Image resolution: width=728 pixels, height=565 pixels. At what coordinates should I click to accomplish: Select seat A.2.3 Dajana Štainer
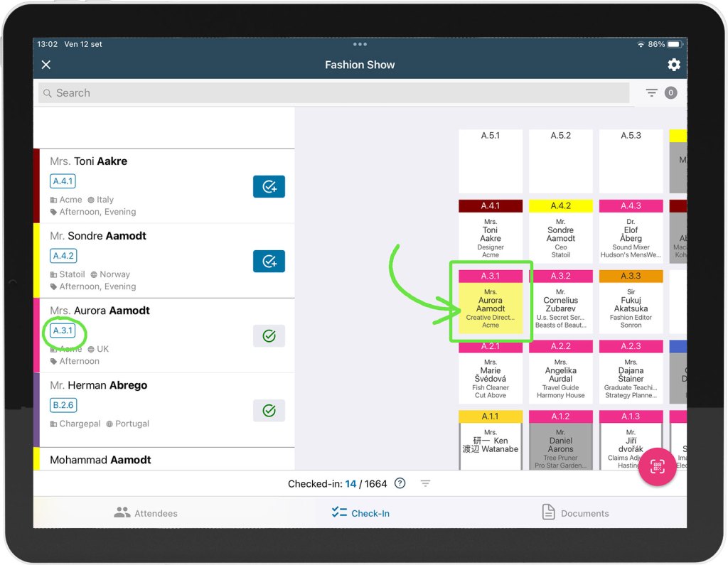point(631,372)
